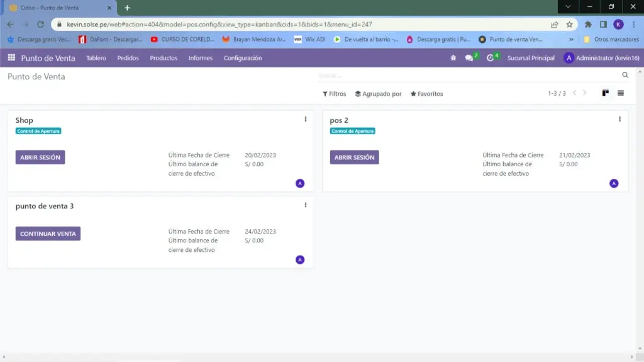Image resolution: width=644 pixels, height=362 pixels.
Task: Open the pos 2 card options menu
Action: [x=619, y=119]
